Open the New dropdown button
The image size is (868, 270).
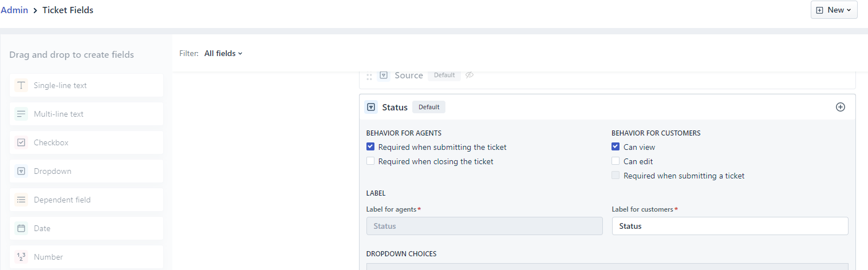click(x=834, y=10)
